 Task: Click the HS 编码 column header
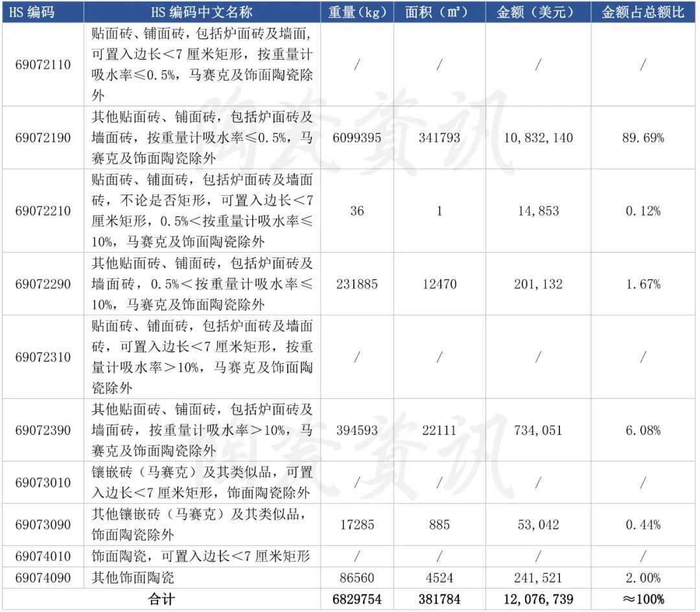(x=43, y=12)
